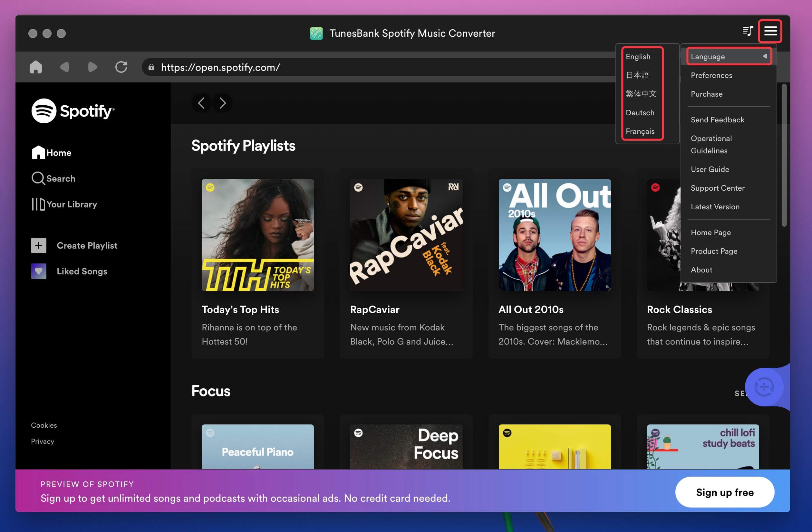
Task: Open Support Center menu item
Action: [718, 188]
